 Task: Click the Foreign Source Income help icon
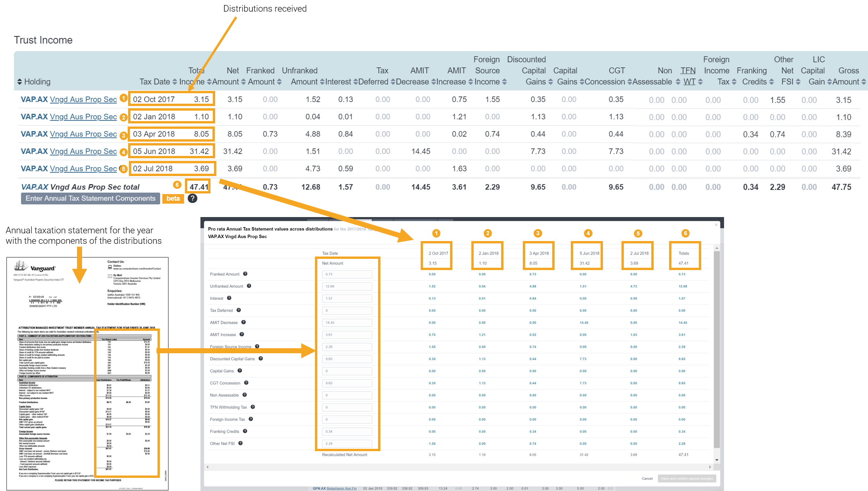tap(257, 347)
